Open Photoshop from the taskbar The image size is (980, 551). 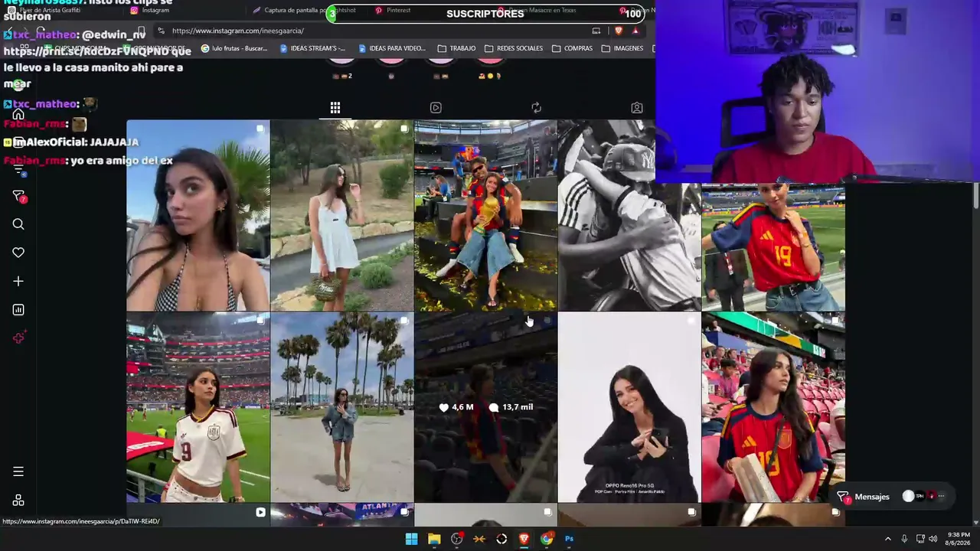pos(569,539)
